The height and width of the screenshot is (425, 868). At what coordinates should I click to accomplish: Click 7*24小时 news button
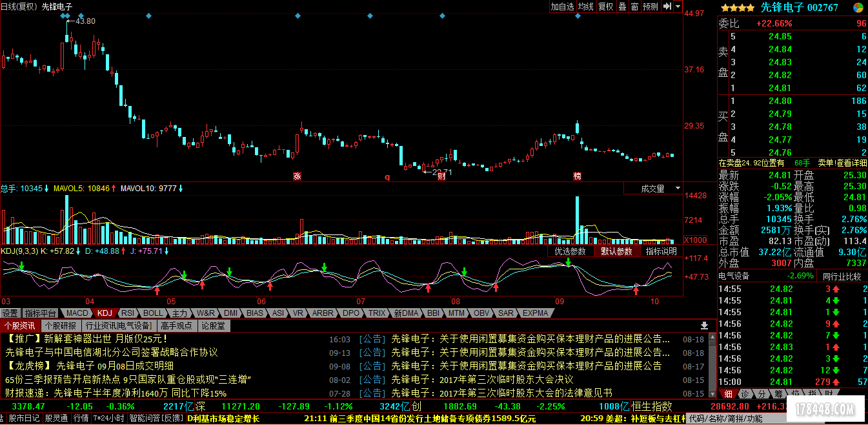[x=109, y=419]
